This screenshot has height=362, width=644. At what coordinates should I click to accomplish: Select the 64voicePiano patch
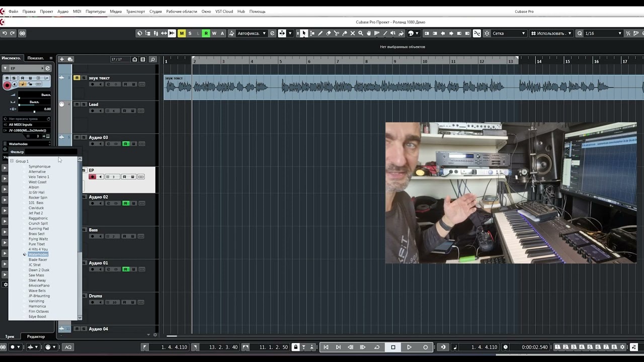[39, 286]
